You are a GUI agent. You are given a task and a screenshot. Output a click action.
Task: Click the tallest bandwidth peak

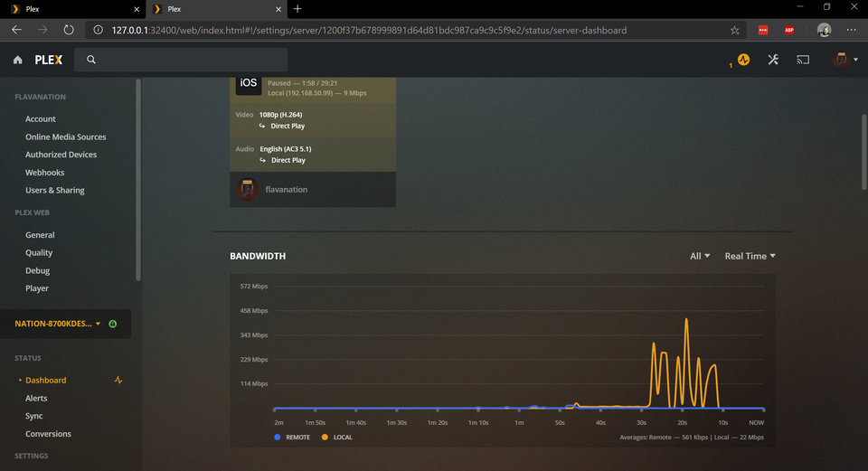coord(686,319)
